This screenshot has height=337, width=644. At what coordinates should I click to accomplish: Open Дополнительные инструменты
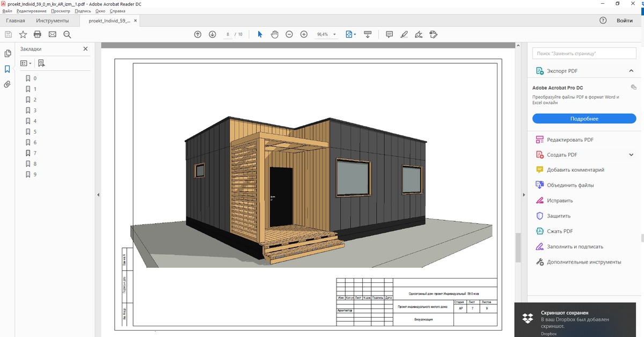coord(579,262)
